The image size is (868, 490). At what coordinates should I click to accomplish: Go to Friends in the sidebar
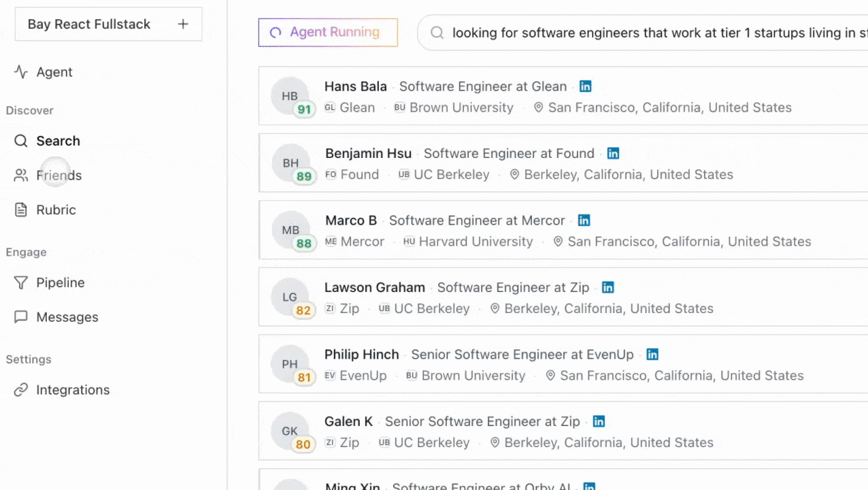[59, 176]
